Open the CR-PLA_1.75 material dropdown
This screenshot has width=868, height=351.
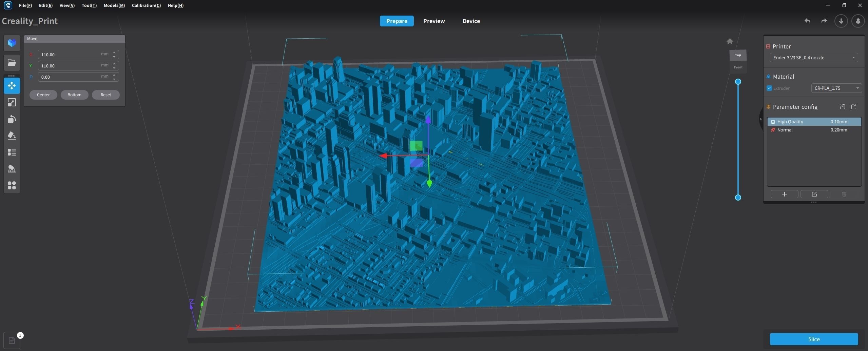click(x=836, y=88)
